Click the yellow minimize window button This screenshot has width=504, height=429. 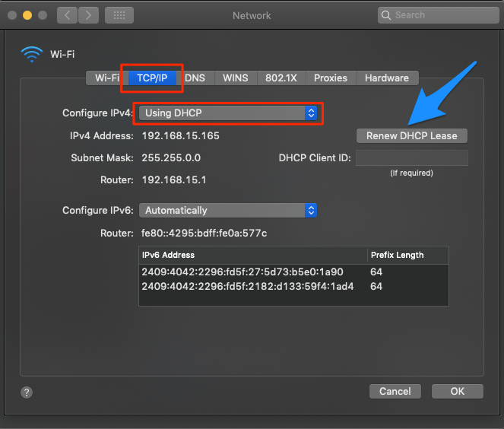[27, 15]
